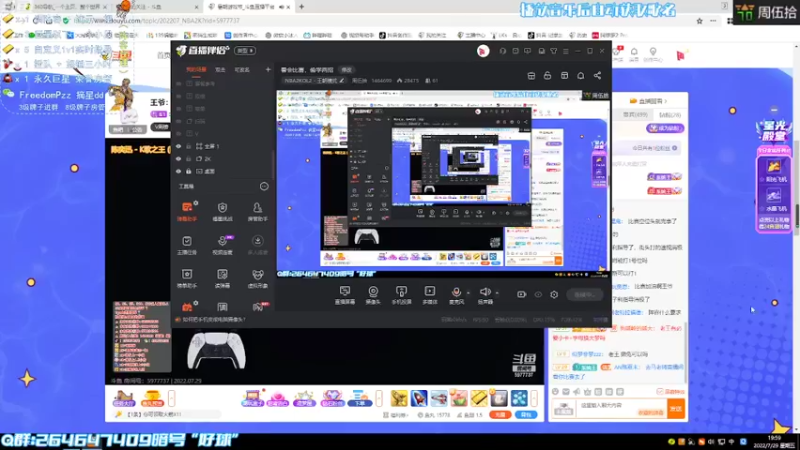Click the 修改 button next to stream title

[x=346, y=70]
